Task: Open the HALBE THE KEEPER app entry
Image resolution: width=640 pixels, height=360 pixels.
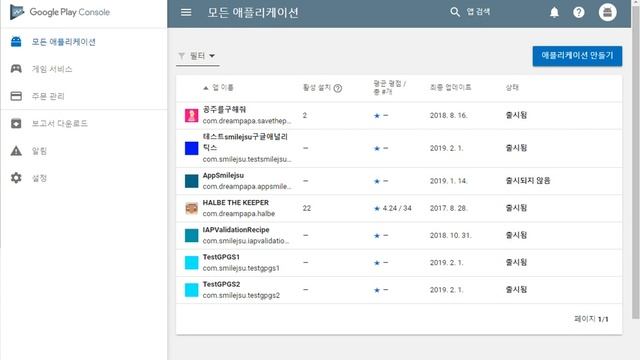Action: tap(399, 208)
